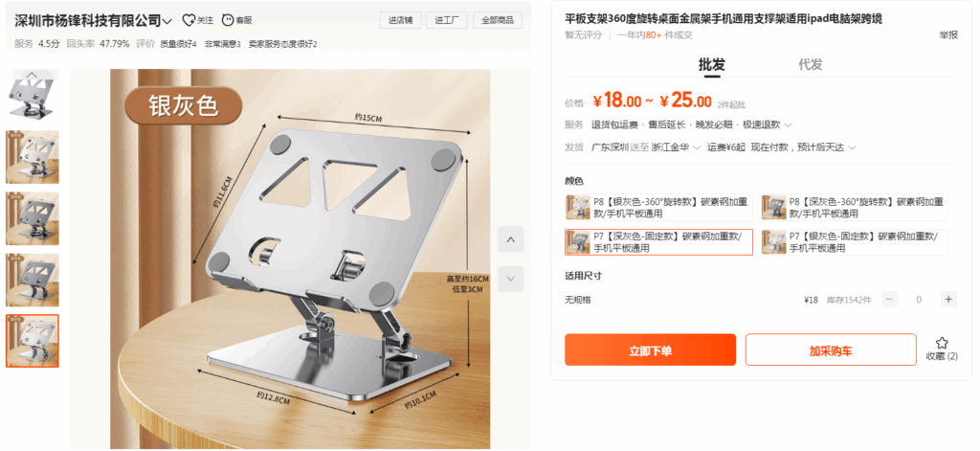Open the second product thumbnail image
980x451 pixels.
tap(33, 157)
